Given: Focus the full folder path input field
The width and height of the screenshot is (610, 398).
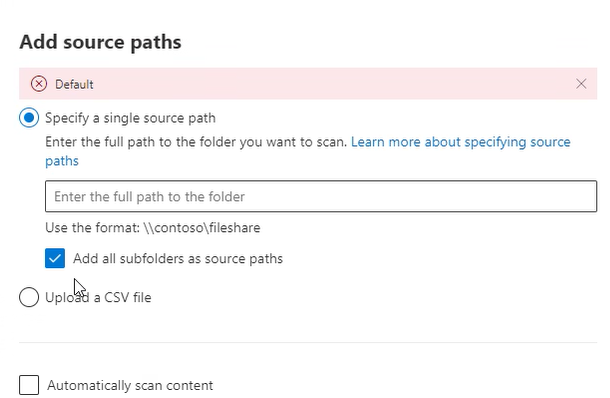Looking at the screenshot, I should click(321, 196).
